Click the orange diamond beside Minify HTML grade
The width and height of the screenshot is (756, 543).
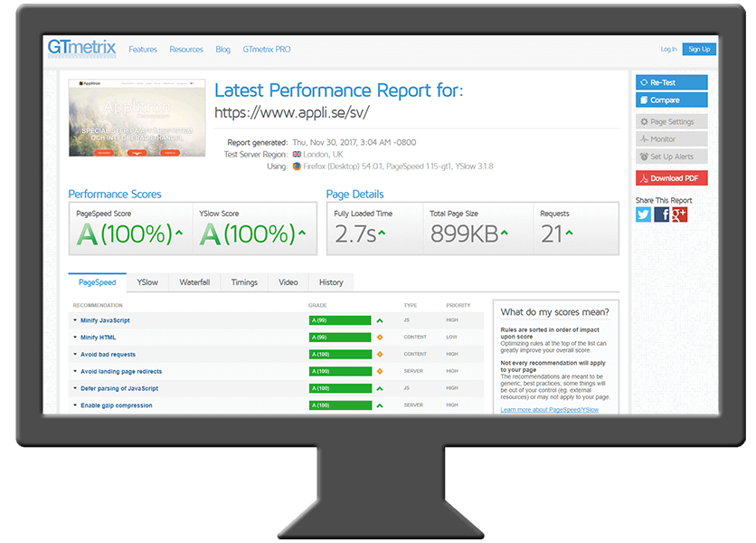pyautogui.click(x=380, y=338)
